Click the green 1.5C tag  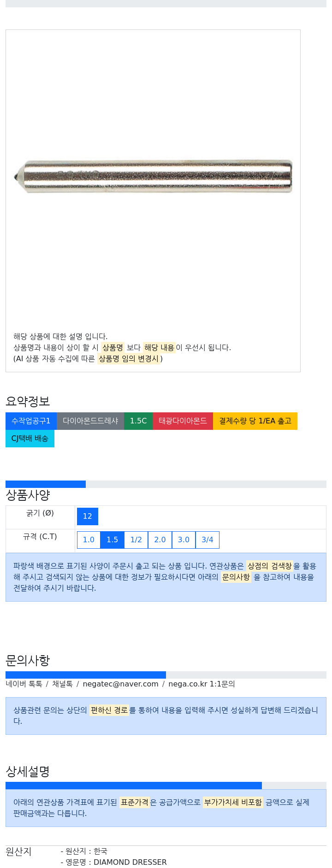138,421
